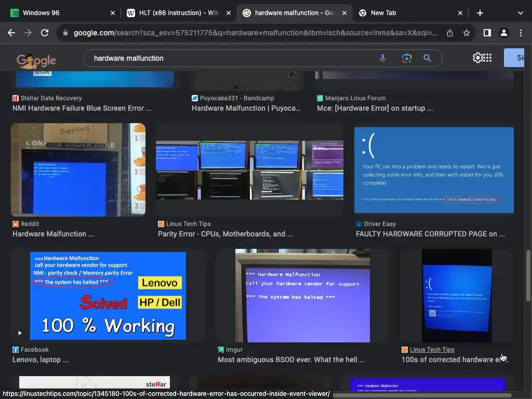Select the hardware malfunction Google tab
The width and height of the screenshot is (532, 399).
(x=294, y=13)
